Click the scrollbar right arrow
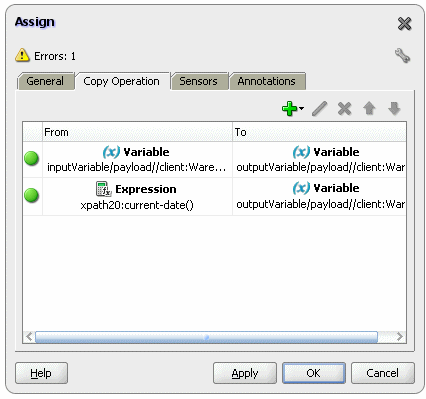This screenshot has width=426, height=399. (x=400, y=337)
